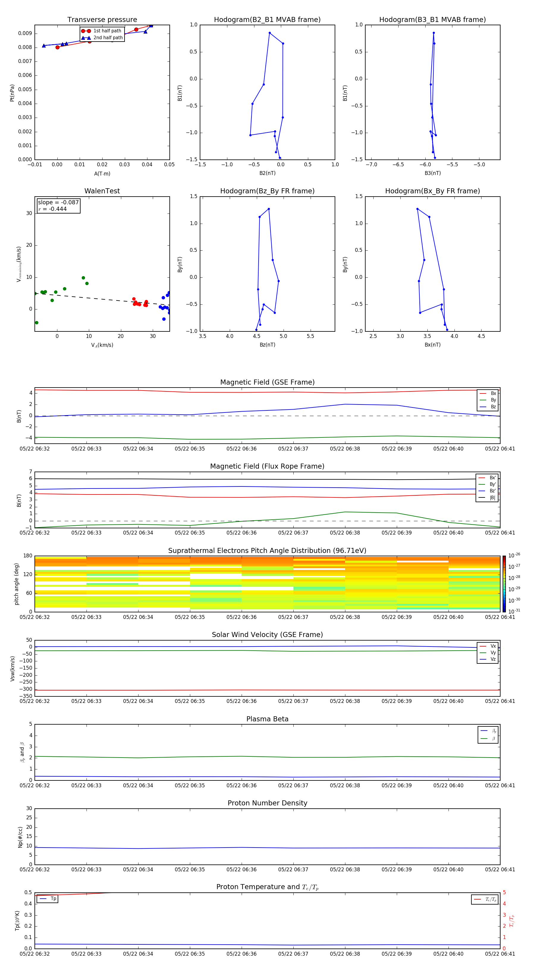
Task: Click the 10^-31 colorbar tick label
Action: pos(514,611)
